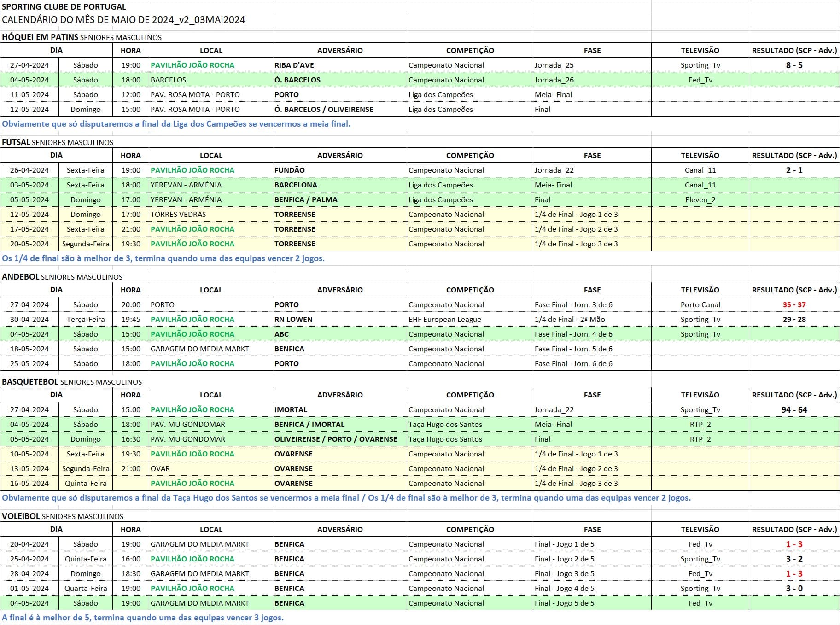Screen dimensions: 840x625
Task: Click the 'CALENDÁRIO DO MÊS DE MAIO DE 2024_v2_03MAI2024' cell
Action: [123, 20]
